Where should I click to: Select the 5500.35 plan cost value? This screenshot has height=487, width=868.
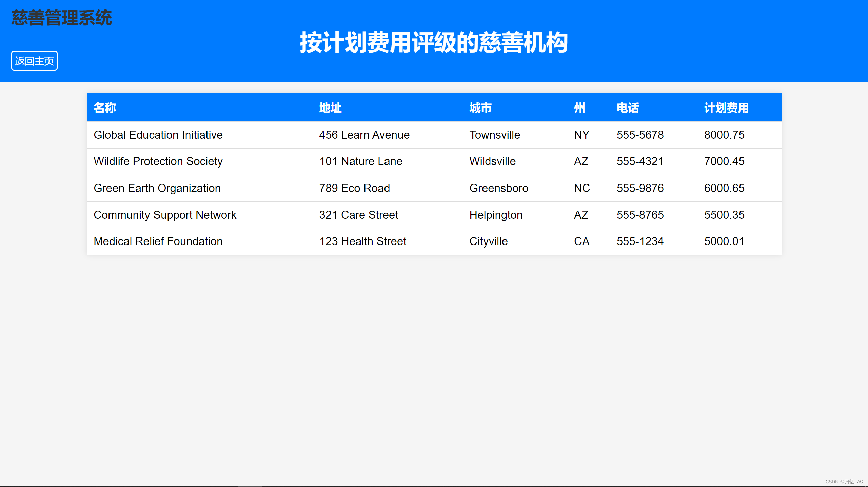[x=724, y=215]
